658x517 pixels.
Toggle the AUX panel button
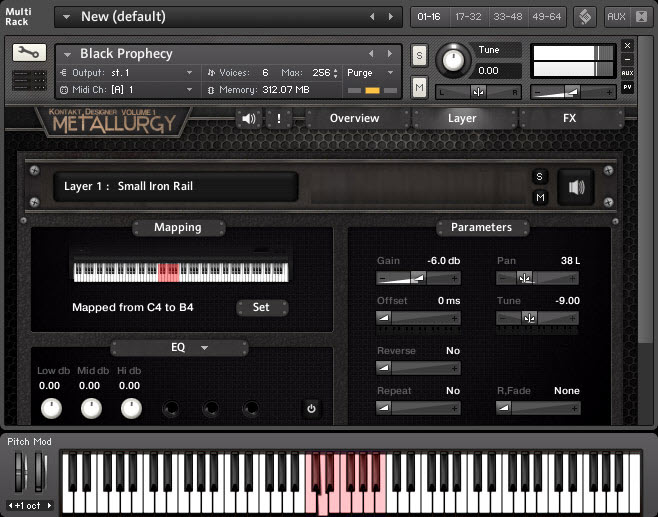(x=616, y=17)
